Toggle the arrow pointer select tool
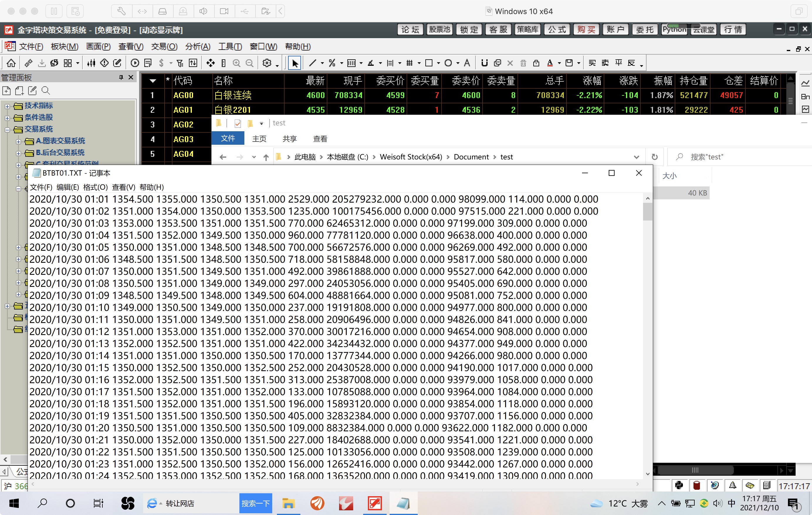 [x=295, y=63]
